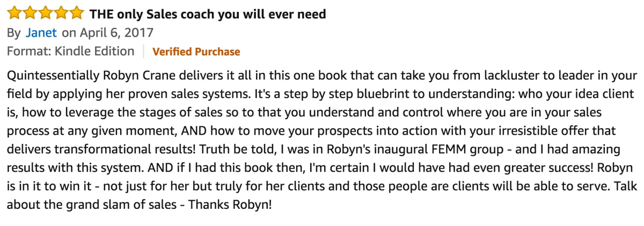Click the review date April 6, 2017
This screenshot has height=226, width=644.
coord(108,33)
